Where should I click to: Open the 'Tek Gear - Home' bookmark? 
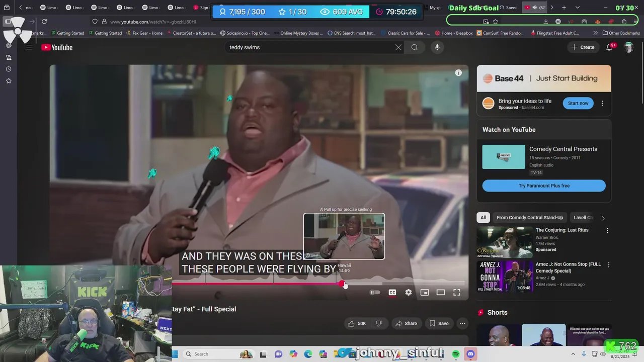tap(144, 33)
